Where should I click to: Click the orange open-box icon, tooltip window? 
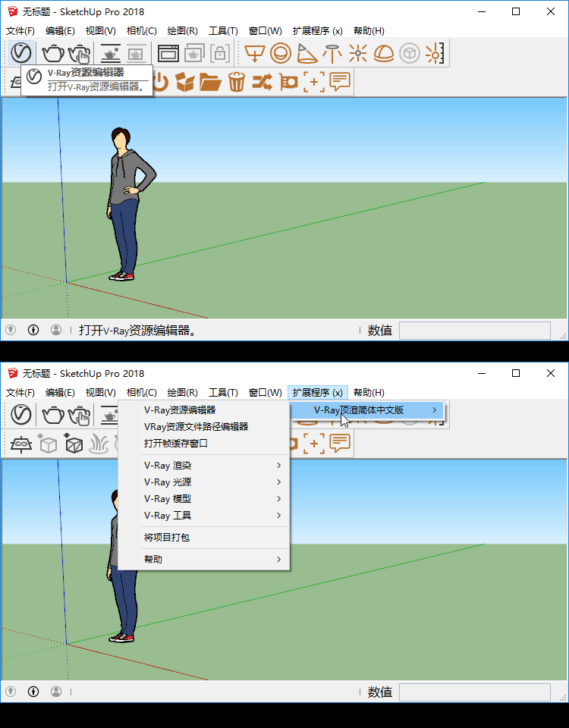(x=185, y=82)
